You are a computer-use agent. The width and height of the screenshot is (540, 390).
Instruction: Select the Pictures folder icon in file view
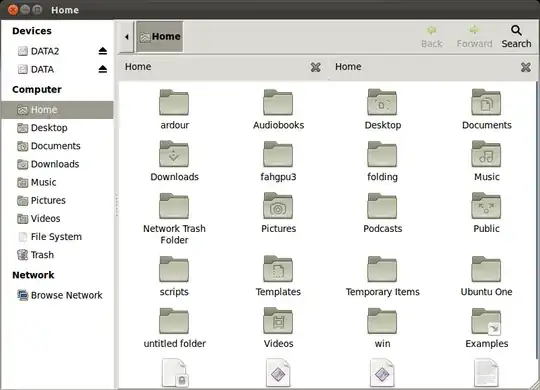pyautogui.click(x=278, y=206)
